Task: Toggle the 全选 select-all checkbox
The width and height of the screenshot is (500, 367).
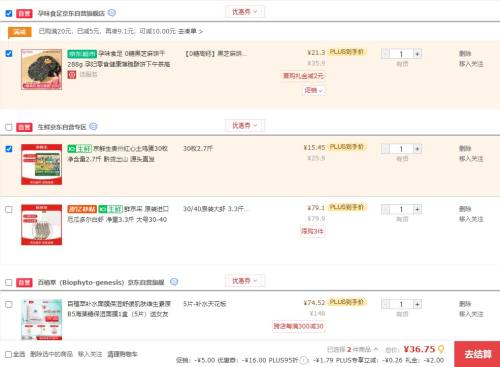Action: (9, 354)
